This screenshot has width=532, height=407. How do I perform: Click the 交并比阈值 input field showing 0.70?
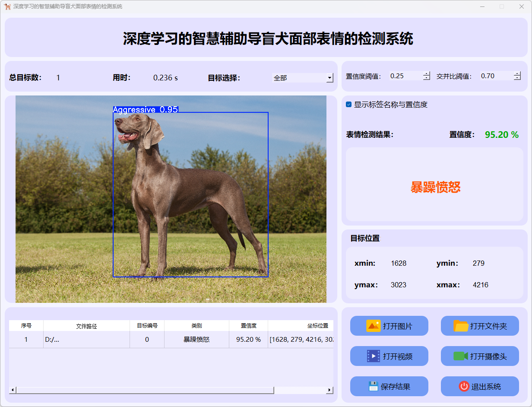497,76
